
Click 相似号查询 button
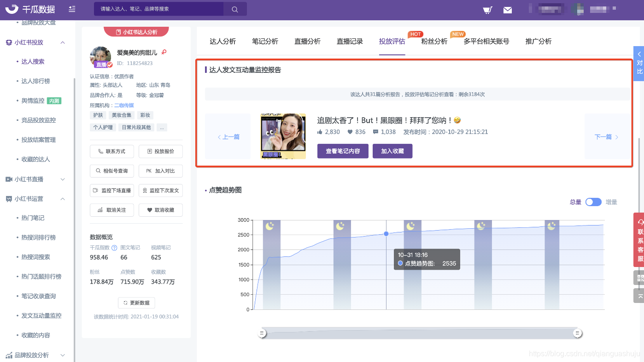point(112,171)
